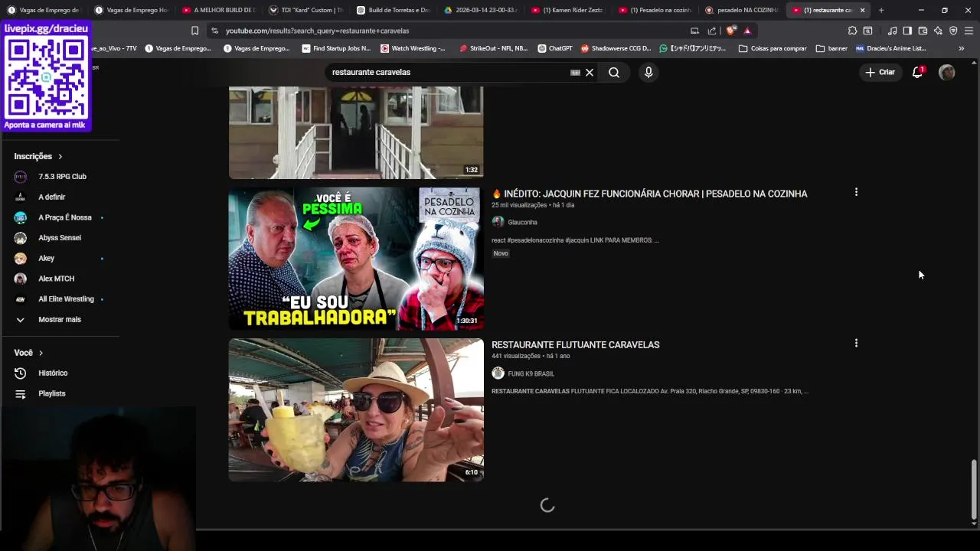Close the active restaurante caravelas tab
Image resolution: width=980 pixels, height=551 pixels.
(x=862, y=10)
